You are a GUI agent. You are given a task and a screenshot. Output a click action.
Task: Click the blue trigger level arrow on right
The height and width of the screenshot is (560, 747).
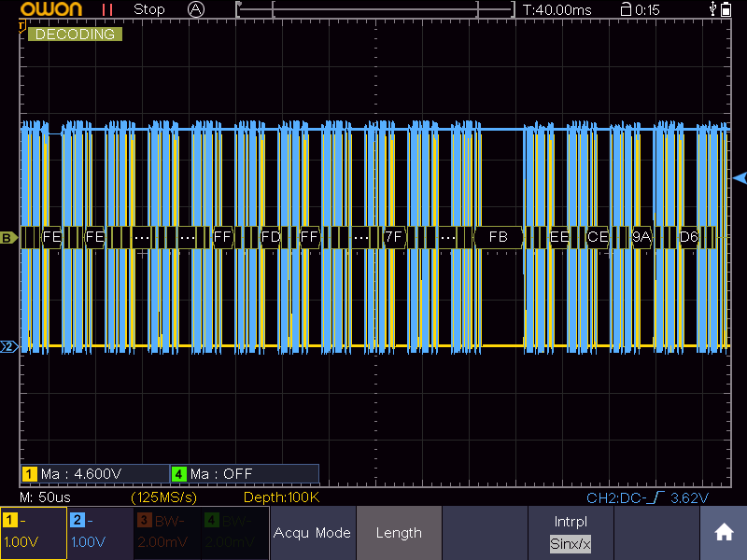(x=740, y=178)
